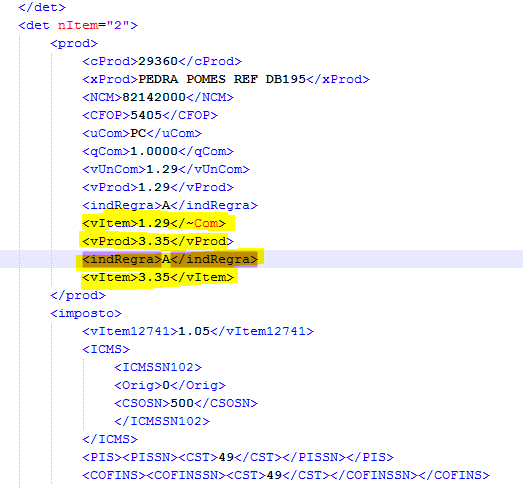Screen dimensions: 523x488
Task: Click the ICMSSN102 opening tag
Action: [x=158, y=367]
